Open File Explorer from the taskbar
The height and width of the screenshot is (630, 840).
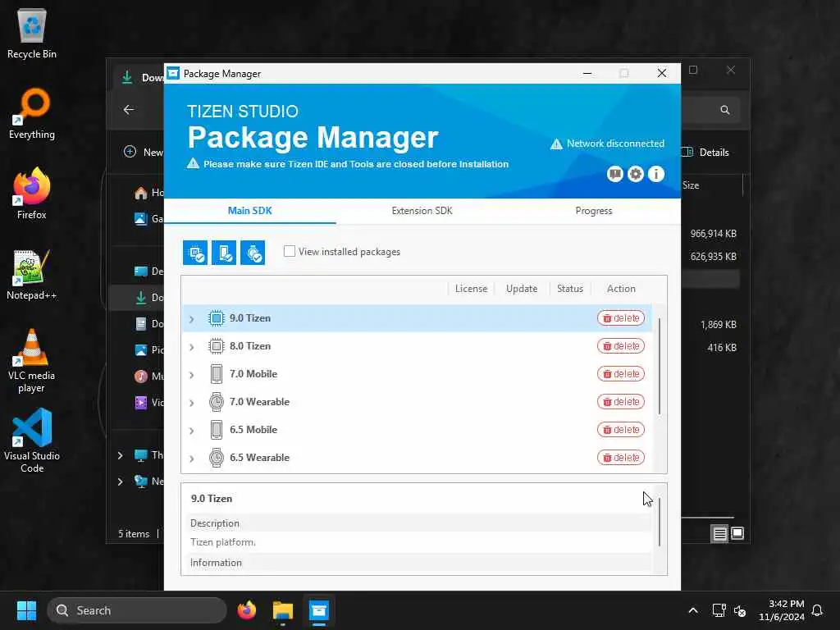tap(283, 610)
